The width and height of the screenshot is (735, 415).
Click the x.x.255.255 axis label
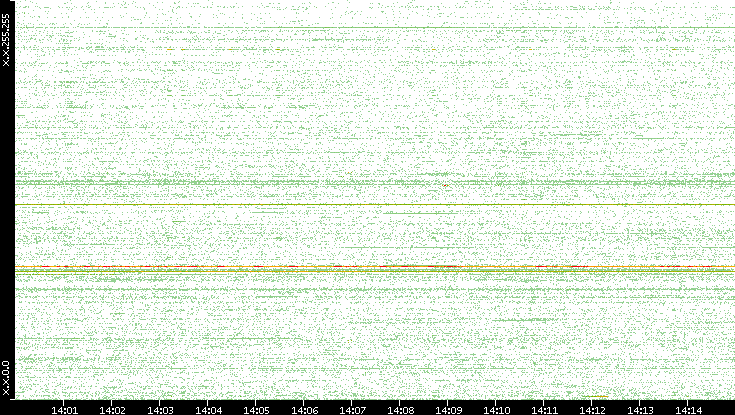point(6,40)
